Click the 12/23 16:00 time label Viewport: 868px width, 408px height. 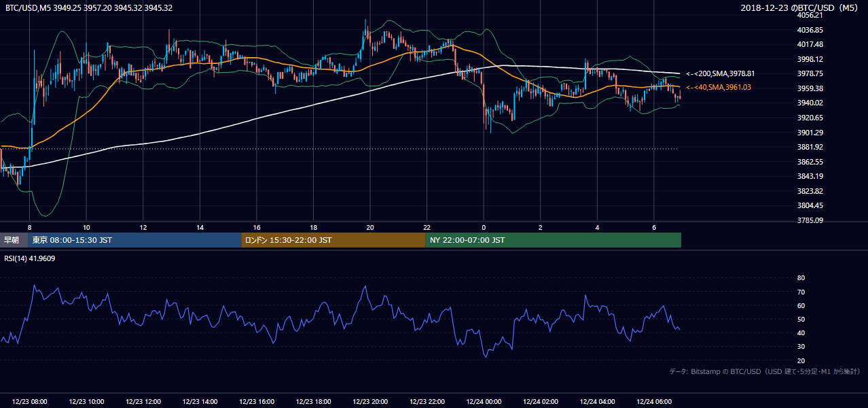[x=257, y=402]
